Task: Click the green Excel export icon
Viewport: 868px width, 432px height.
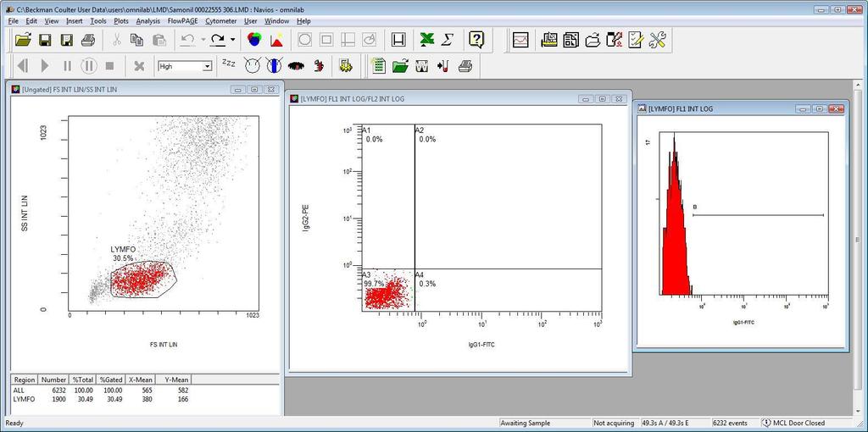Action: [426, 40]
